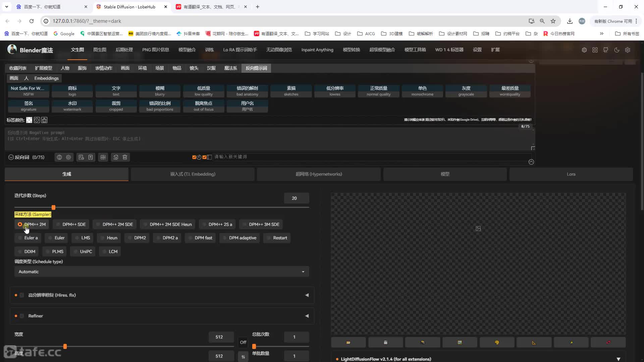The height and width of the screenshot is (362, 644).
Task: Send image to img2img with picture icon
Action: pyautogui.click(x=460, y=342)
